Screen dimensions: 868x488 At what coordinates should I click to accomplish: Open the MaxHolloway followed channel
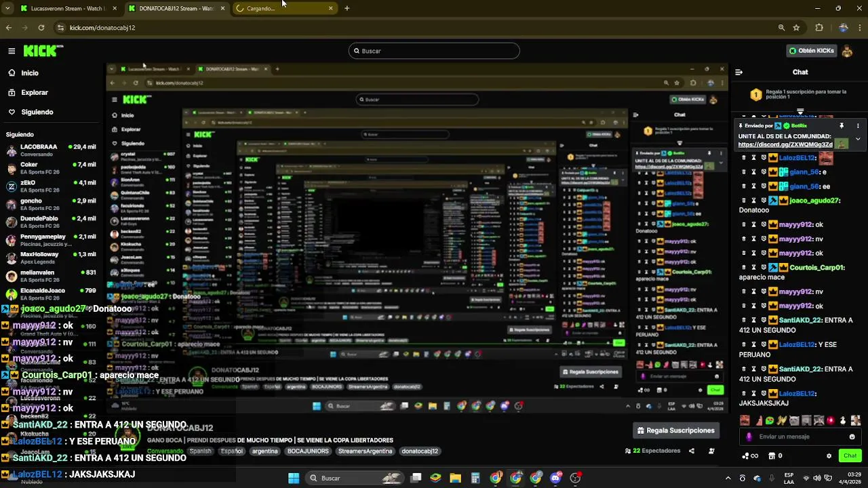(x=52, y=258)
